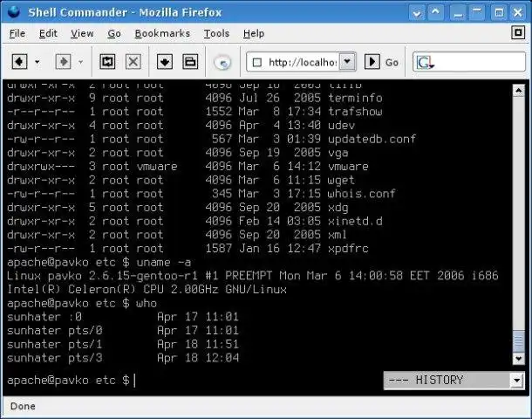Click the 'Linux pavko 2.6.15-gentoo-r1' output line
The width and height of the screenshot is (532, 419).
[x=252, y=276]
